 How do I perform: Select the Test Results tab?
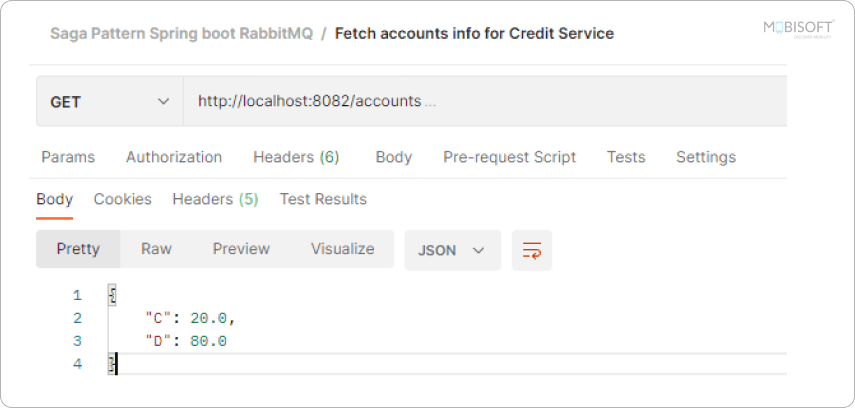click(323, 199)
